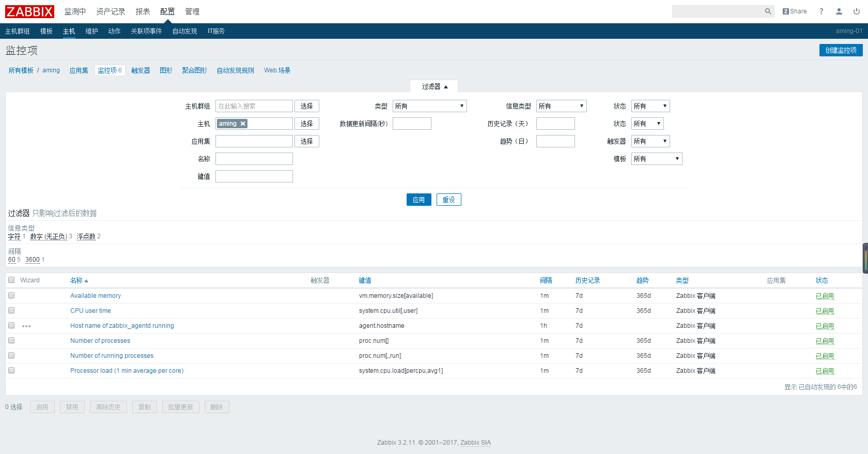
Task: Filter by 3600 interval
Action: pos(33,260)
